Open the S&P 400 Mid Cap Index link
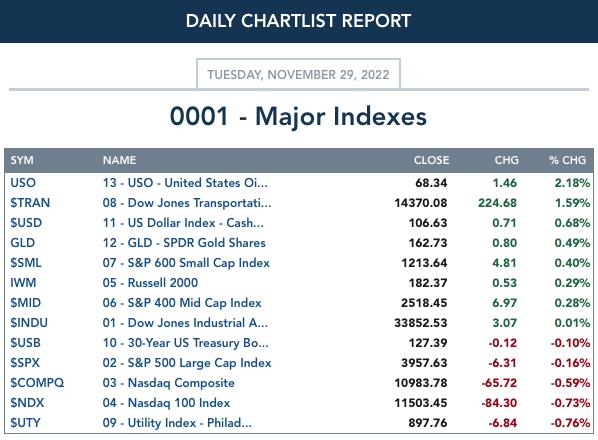Viewport: 598px width, 440px height. pyautogui.click(x=182, y=303)
